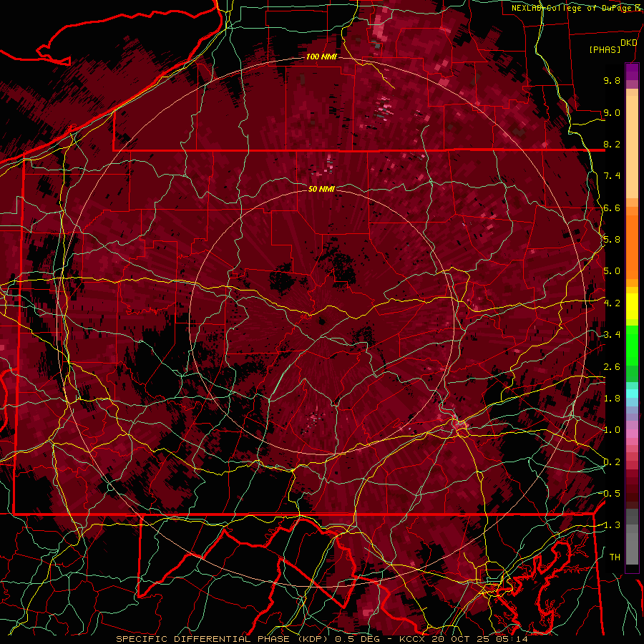The image size is (644, 644).
Task: Select the pink segment of color bar
Action: click(x=632, y=434)
